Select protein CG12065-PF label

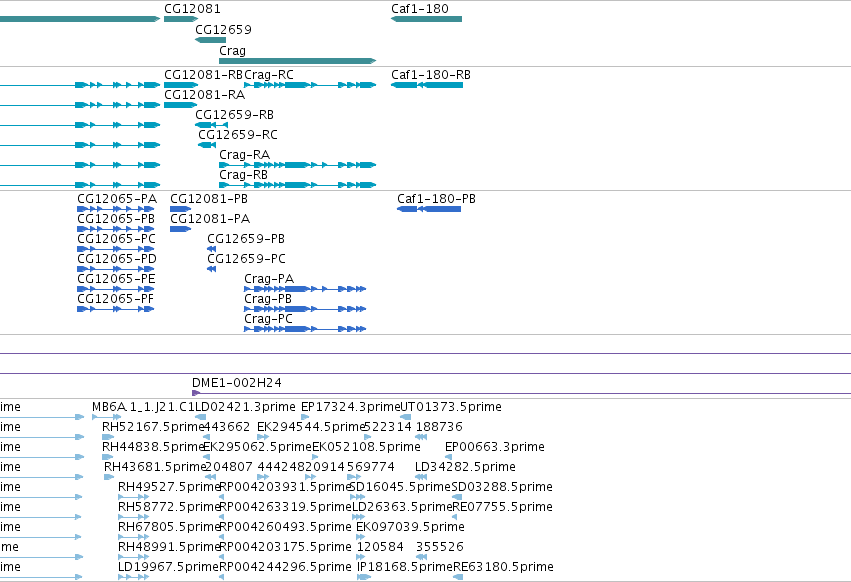pos(116,299)
